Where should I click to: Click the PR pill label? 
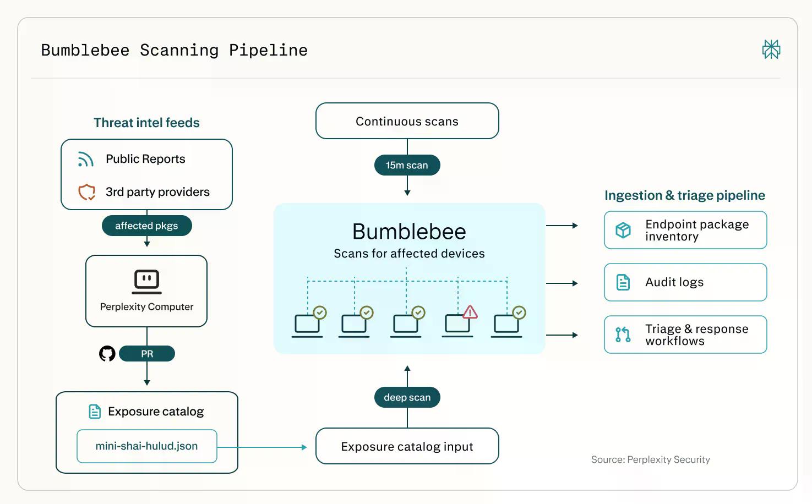(x=147, y=354)
